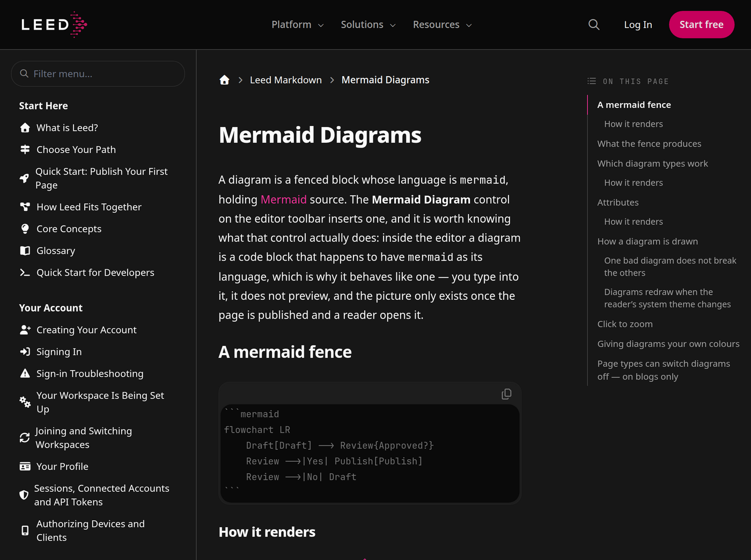This screenshot has height=560, width=751.
Task: Click the Choose Your Path signpost icon
Action: [25, 150]
